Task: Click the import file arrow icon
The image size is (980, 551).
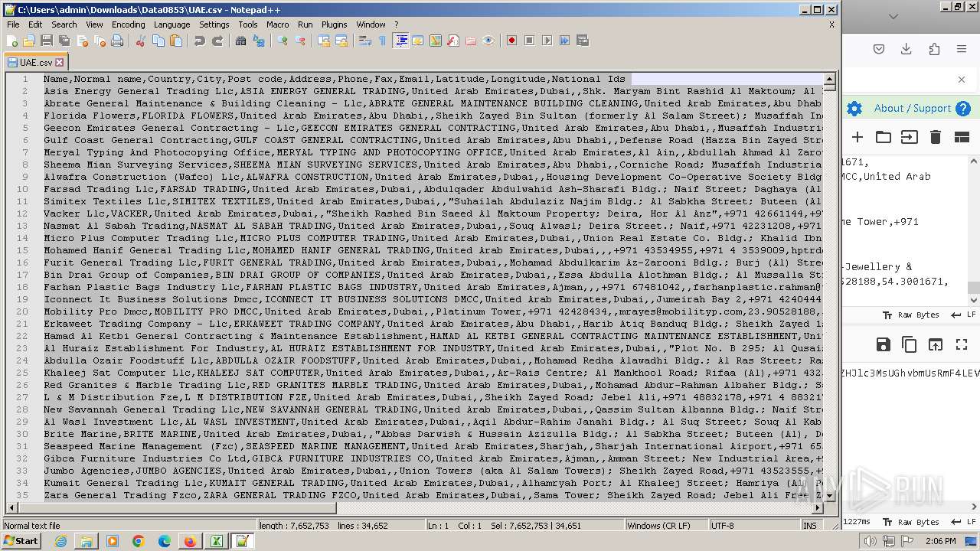Action: (x=909, y=137)
